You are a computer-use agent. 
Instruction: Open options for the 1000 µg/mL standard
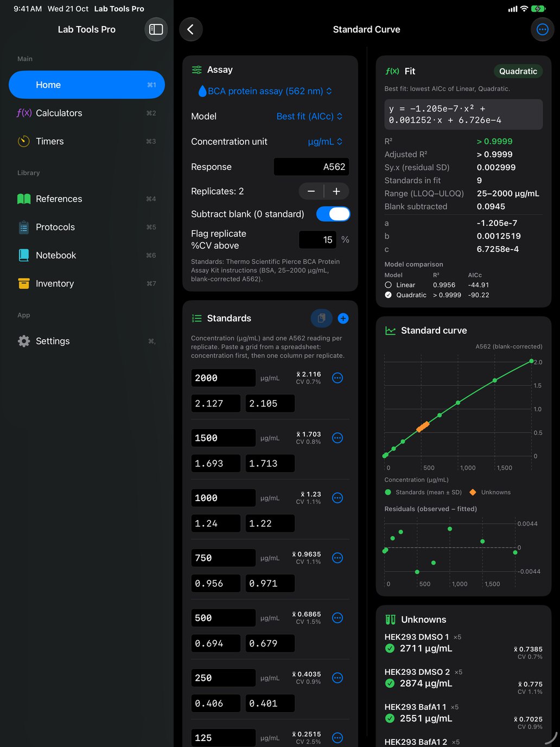(338, 498)
